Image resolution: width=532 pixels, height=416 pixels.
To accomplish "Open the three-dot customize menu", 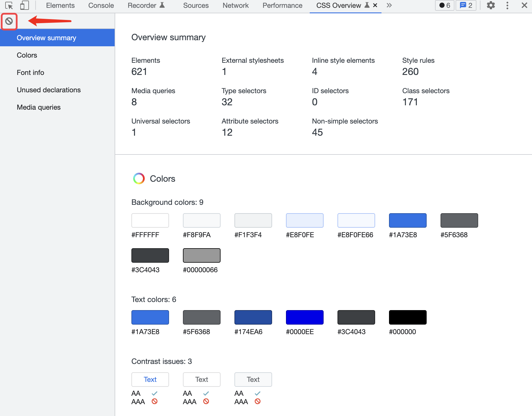I will tap(507, 5).
